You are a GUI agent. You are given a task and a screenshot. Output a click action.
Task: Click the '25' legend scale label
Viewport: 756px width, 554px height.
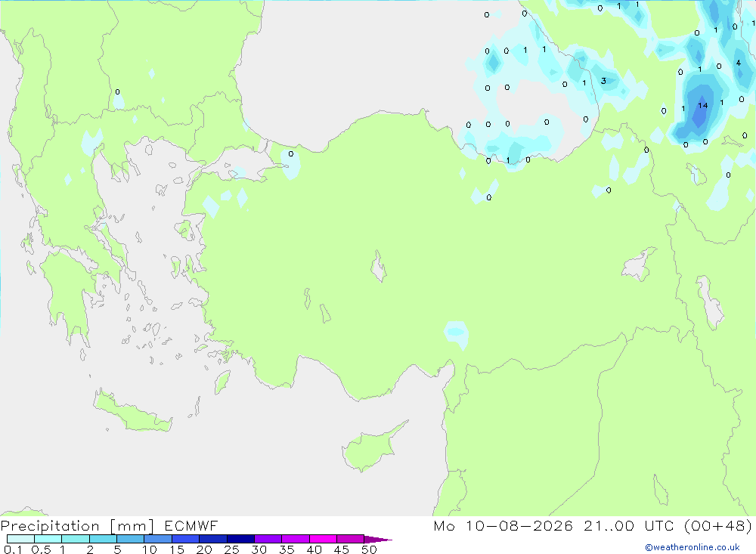pyautogui.click(x=231, y=549)
